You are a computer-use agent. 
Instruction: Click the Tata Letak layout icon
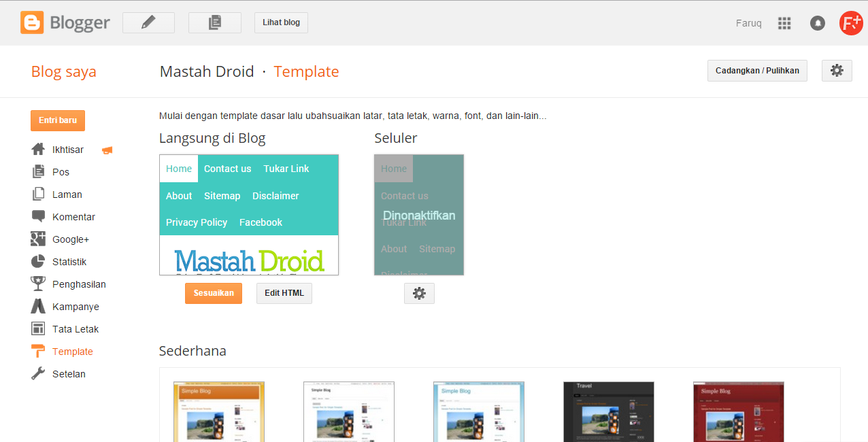38,329
